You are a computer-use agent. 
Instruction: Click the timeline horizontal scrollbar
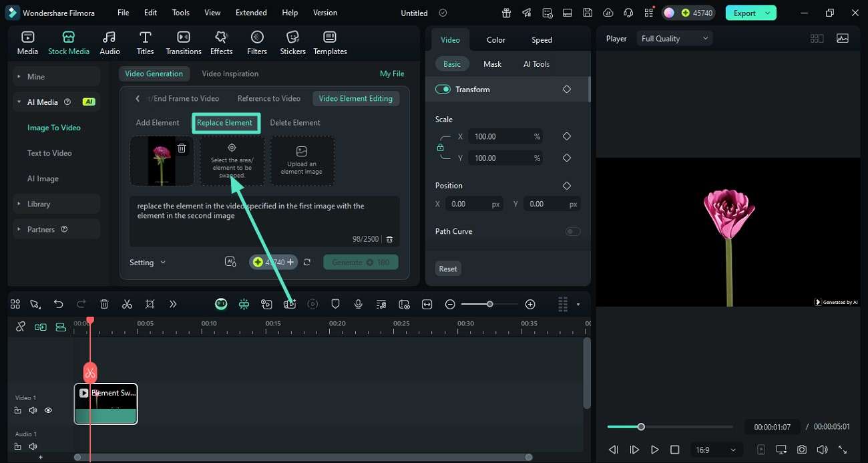(x=303, y=458)
